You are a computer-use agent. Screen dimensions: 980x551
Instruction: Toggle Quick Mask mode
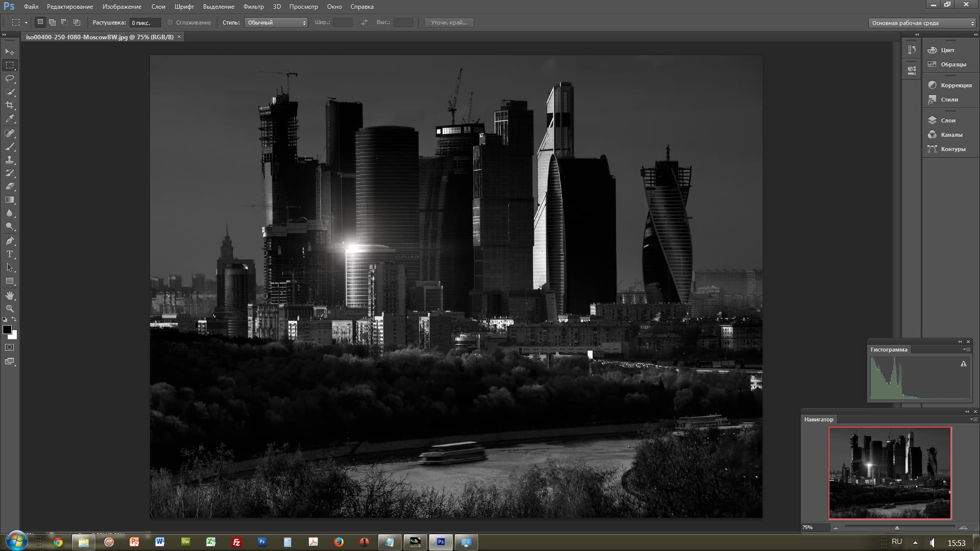(10, 347)
